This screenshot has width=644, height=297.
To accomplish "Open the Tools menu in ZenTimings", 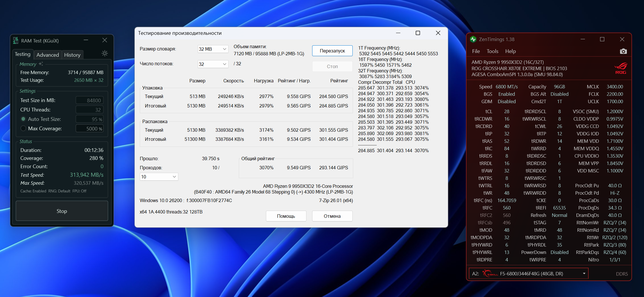I will (492, 51).
